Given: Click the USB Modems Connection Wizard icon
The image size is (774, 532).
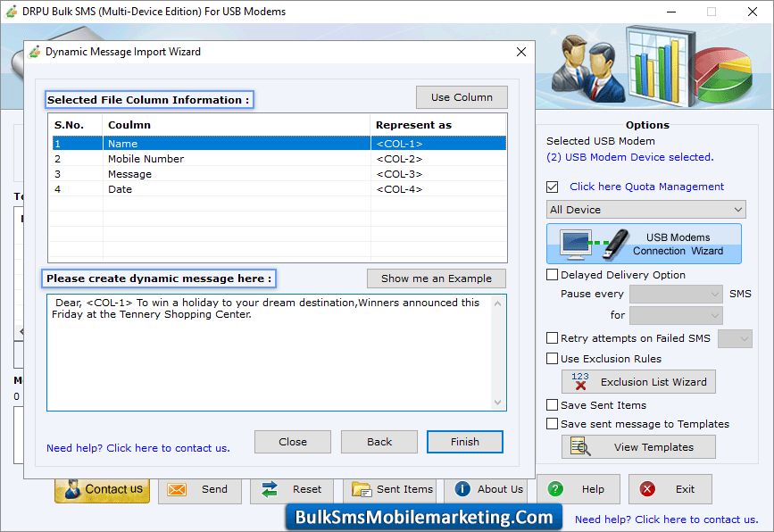Looking at the screenshot, I should click(595, 245).
